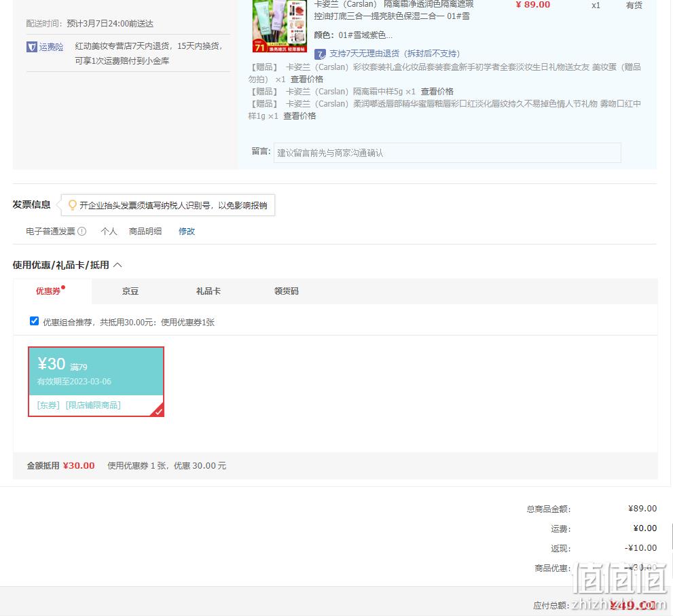Collapse the 使用优惠/礼品卡/抵用 section
Screen dimensions: 673x616
coord(117,266)
